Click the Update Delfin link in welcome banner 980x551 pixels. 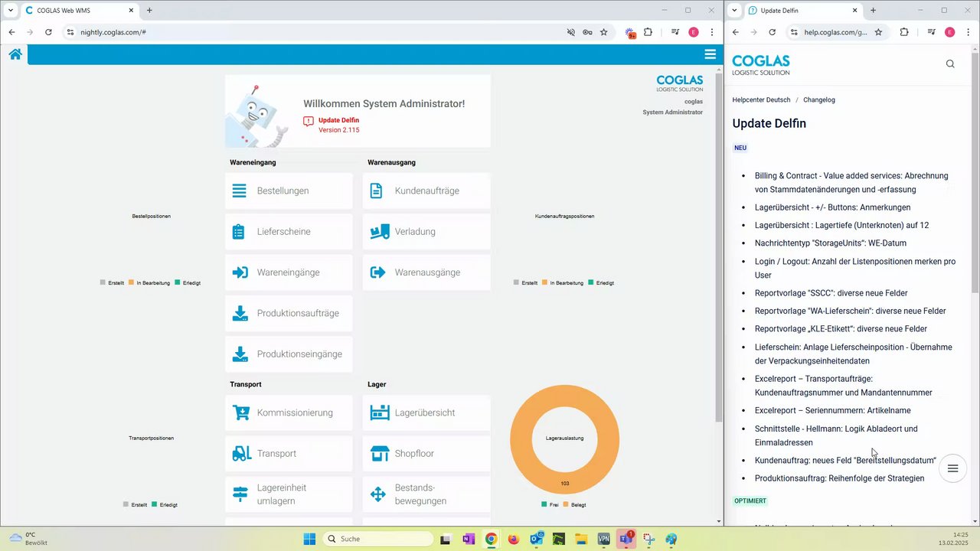pyautogui.click(x=338, y=120)
